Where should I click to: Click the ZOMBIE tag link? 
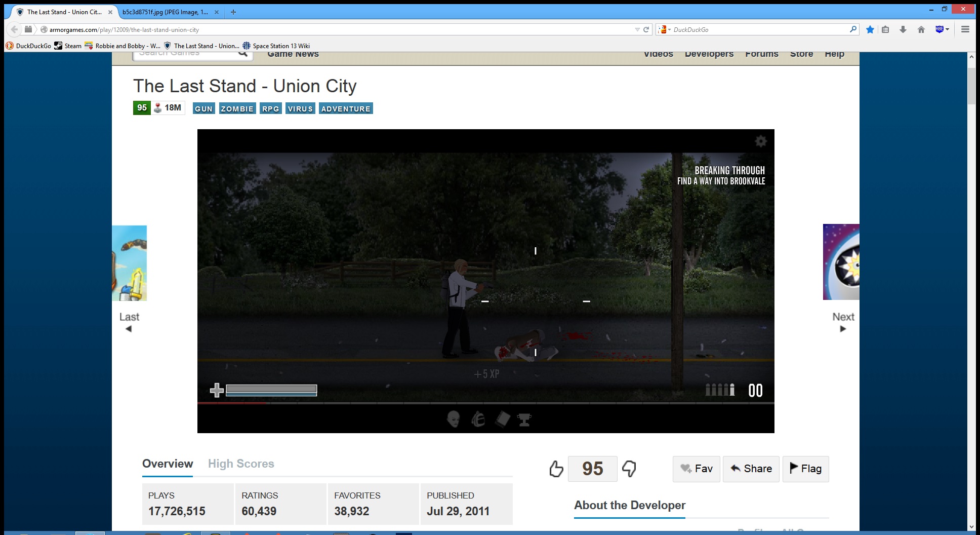(237, 108)
